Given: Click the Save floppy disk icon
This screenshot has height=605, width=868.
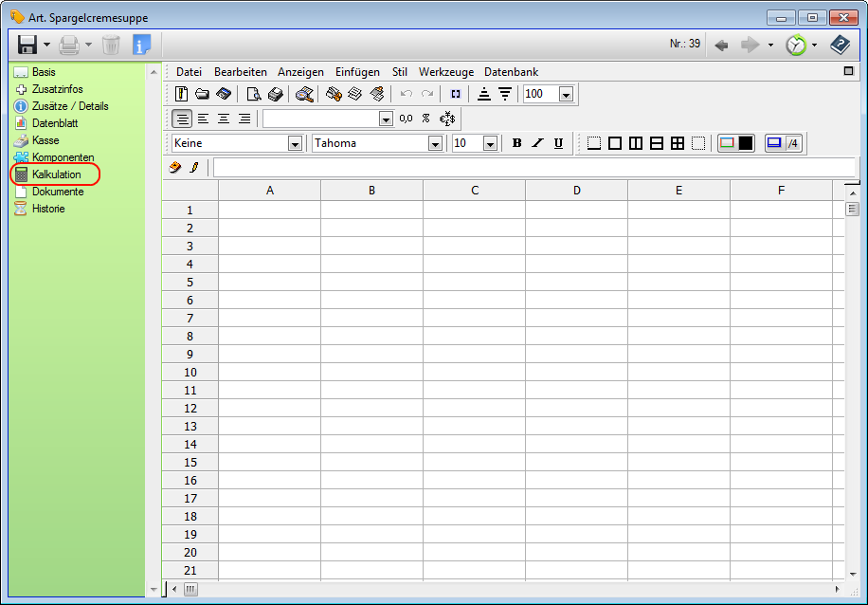Looking at the screenshot, I should 27,45.
